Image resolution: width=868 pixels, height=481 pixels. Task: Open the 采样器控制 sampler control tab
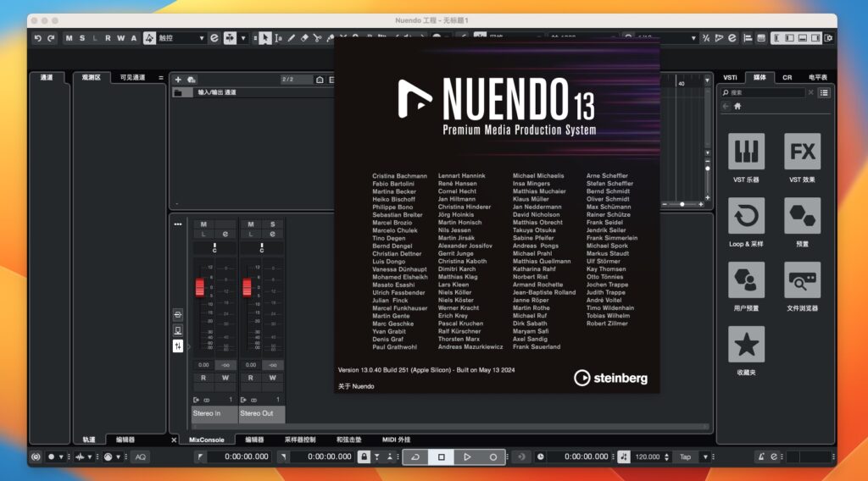point(300,440)
